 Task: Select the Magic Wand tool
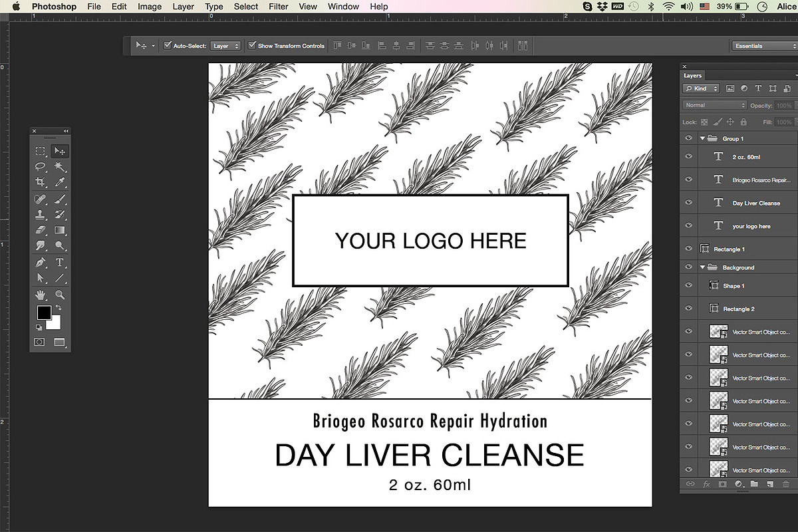(60, 167)
